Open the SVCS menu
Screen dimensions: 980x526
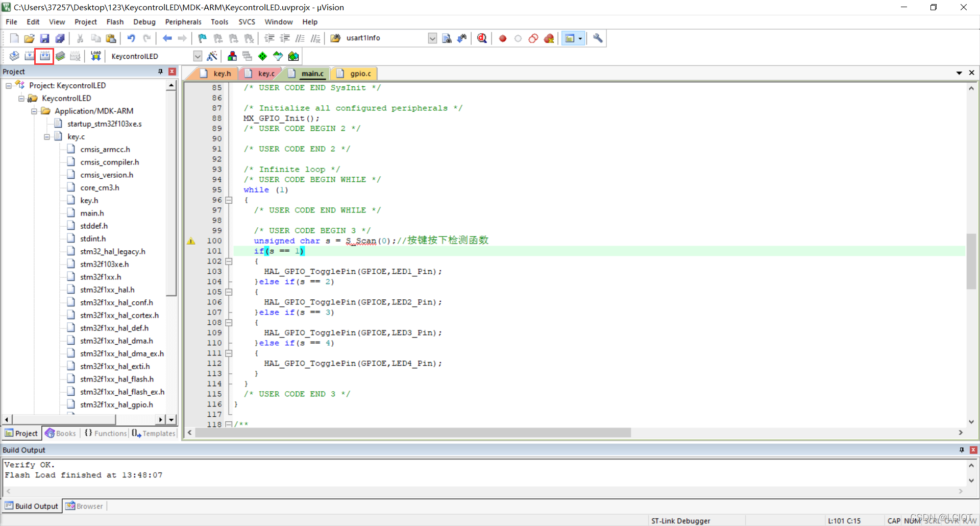click(247, 22)
